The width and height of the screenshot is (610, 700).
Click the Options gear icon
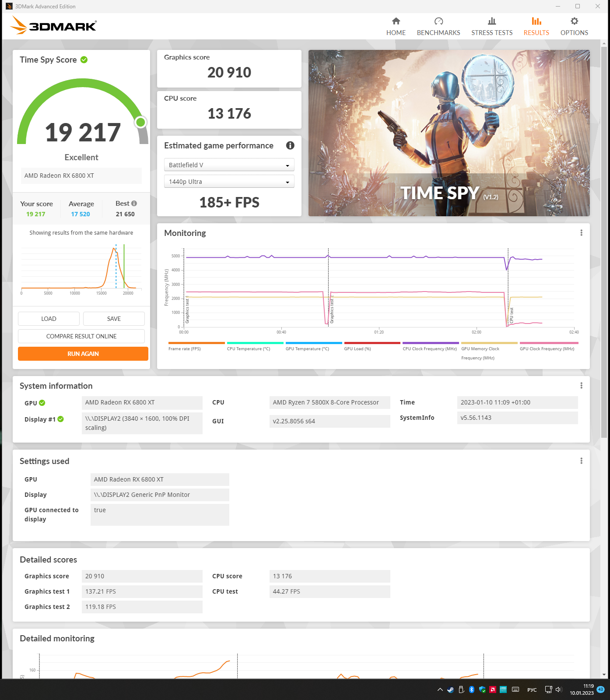tap(574, 21)
